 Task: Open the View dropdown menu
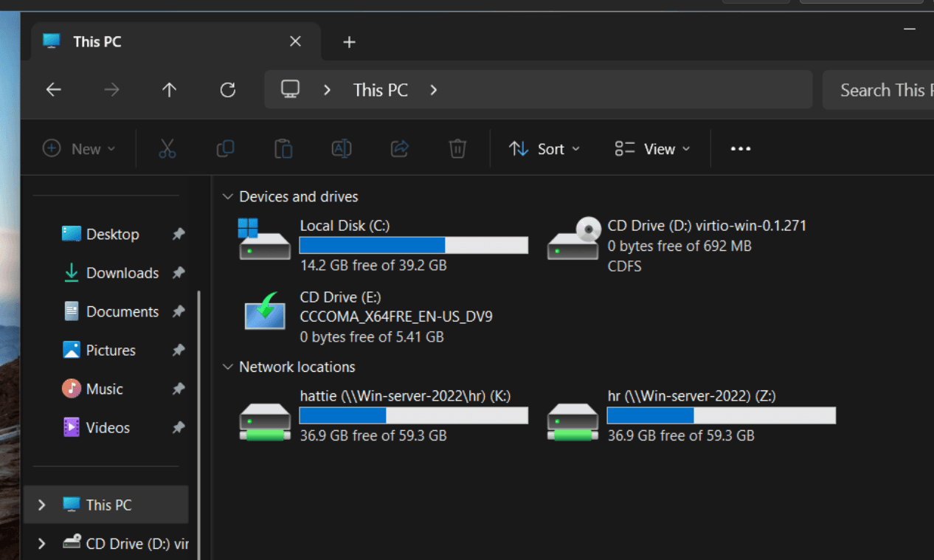tap(652, 149)
